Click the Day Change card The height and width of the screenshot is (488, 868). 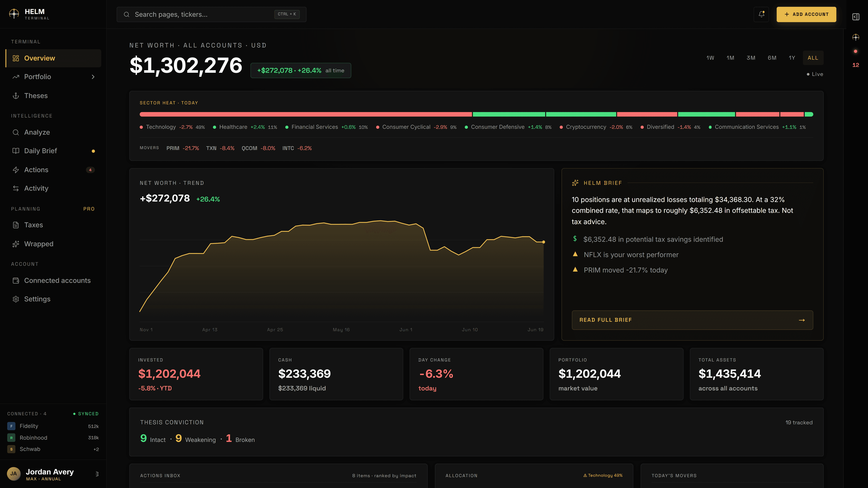click(x=476, y=374)
